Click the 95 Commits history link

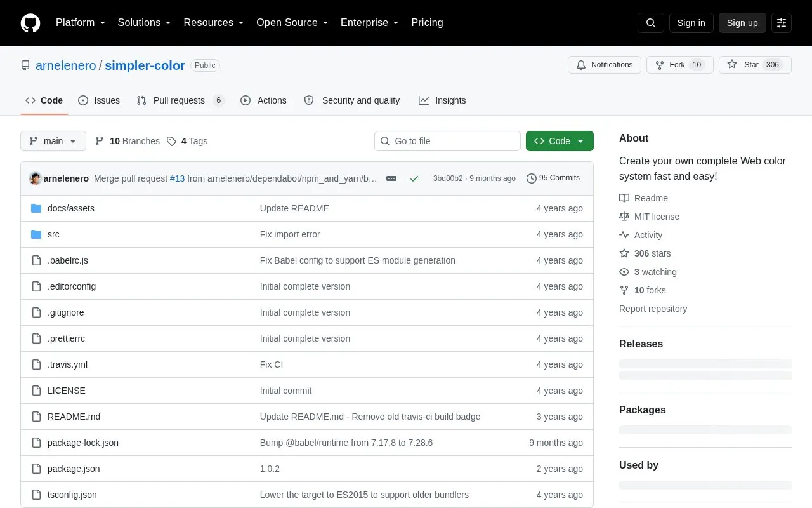(x=553, y=178)
